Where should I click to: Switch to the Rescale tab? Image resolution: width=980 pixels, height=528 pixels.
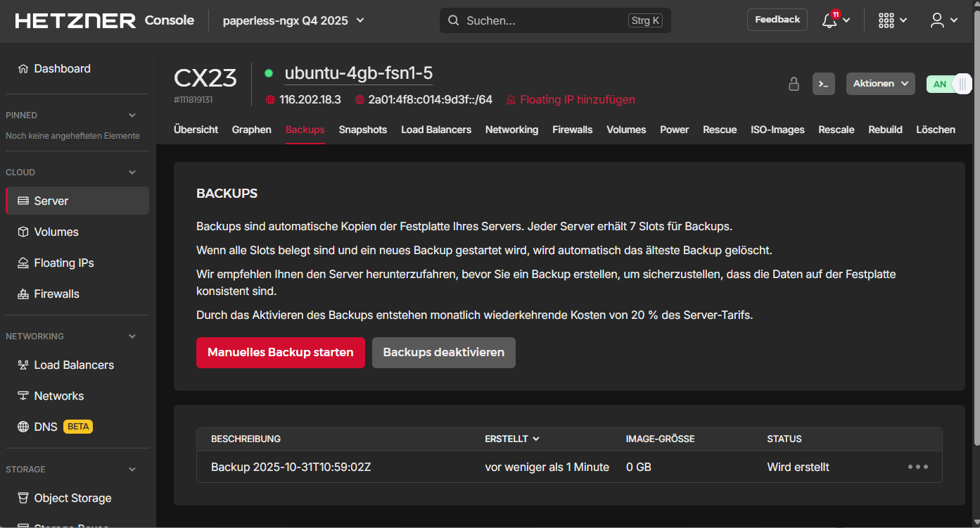836,130
